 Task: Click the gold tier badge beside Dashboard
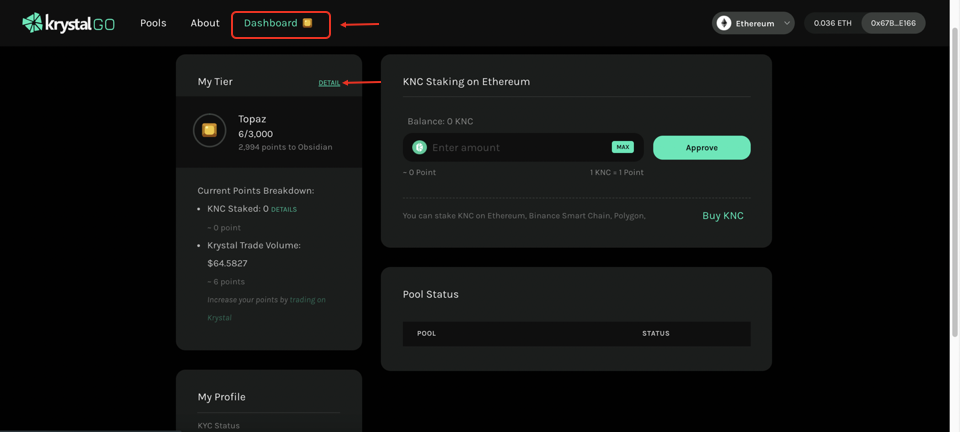[308, 23]
